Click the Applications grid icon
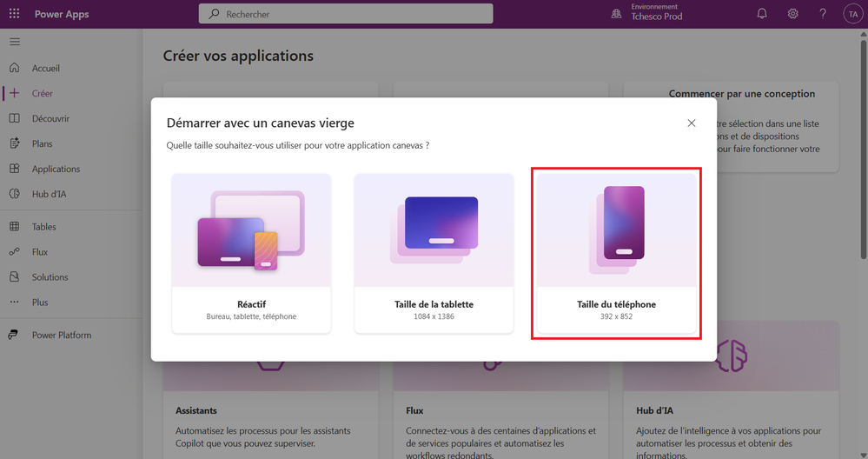The height and width of the screenshot is (459, 868). tap(15, 169)
